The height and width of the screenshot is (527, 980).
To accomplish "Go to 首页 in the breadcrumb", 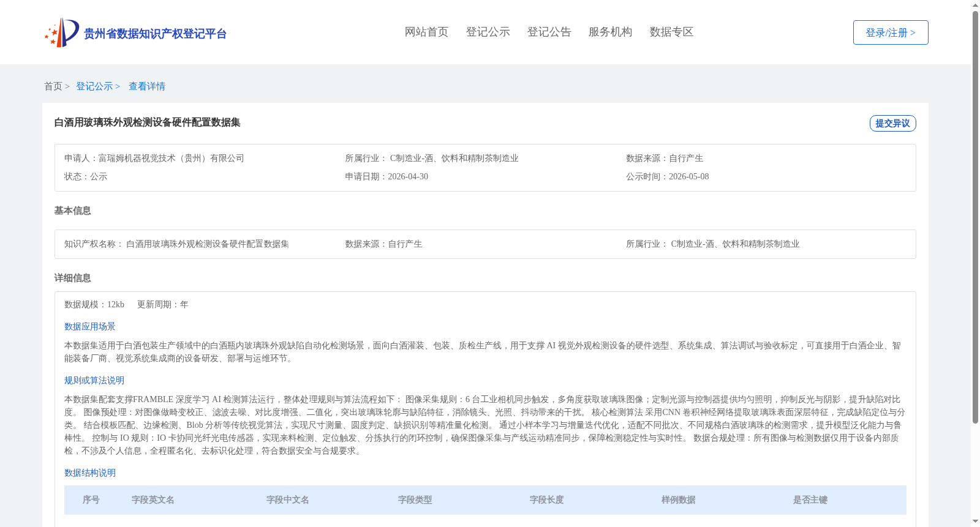I will (53, 86).
